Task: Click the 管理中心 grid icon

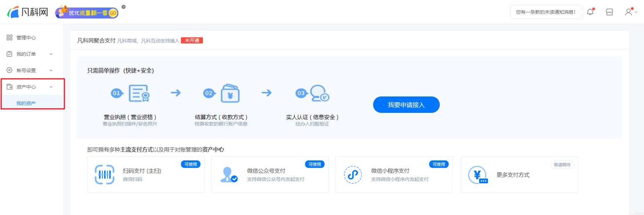Action: 9,37
